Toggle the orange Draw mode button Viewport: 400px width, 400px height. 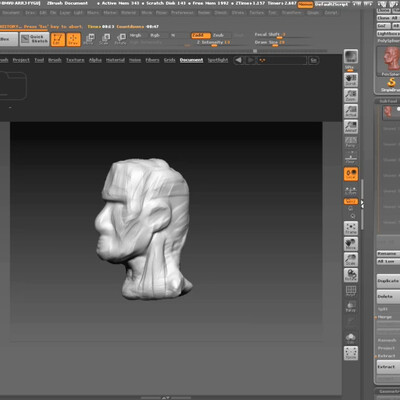point(73,39)
